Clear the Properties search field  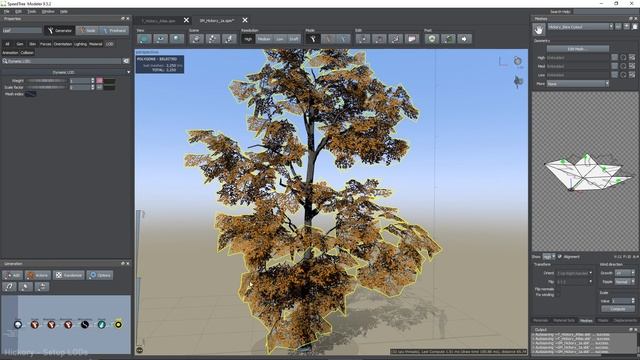coord(126,61)
